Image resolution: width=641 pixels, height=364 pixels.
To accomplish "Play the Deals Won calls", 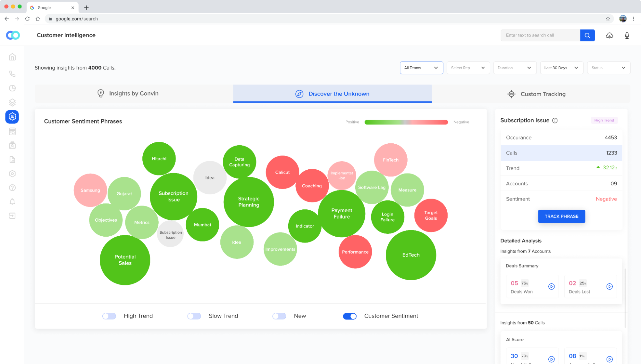I will tap(551, 286).
